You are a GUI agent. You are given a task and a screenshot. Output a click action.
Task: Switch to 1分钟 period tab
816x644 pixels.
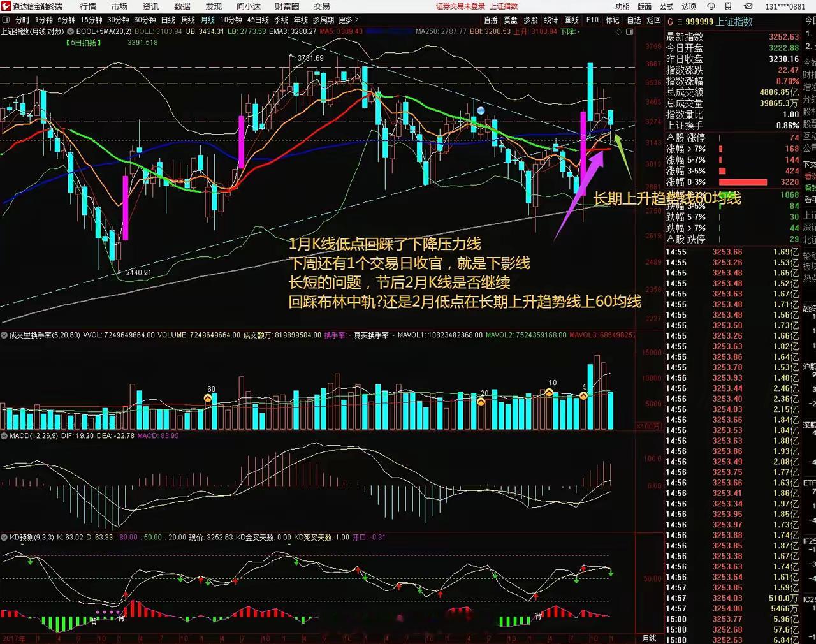(44, 20)
